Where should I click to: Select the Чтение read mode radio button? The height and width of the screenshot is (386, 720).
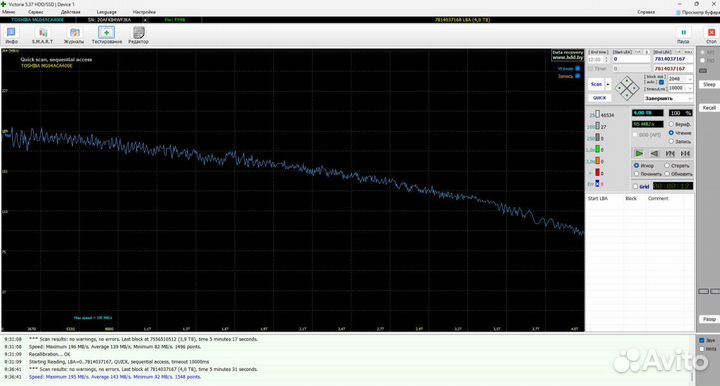[x=671, y=133]
